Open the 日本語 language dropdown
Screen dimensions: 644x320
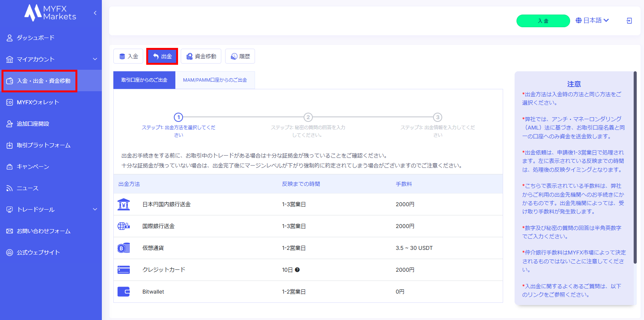click(x=592, y=20)
